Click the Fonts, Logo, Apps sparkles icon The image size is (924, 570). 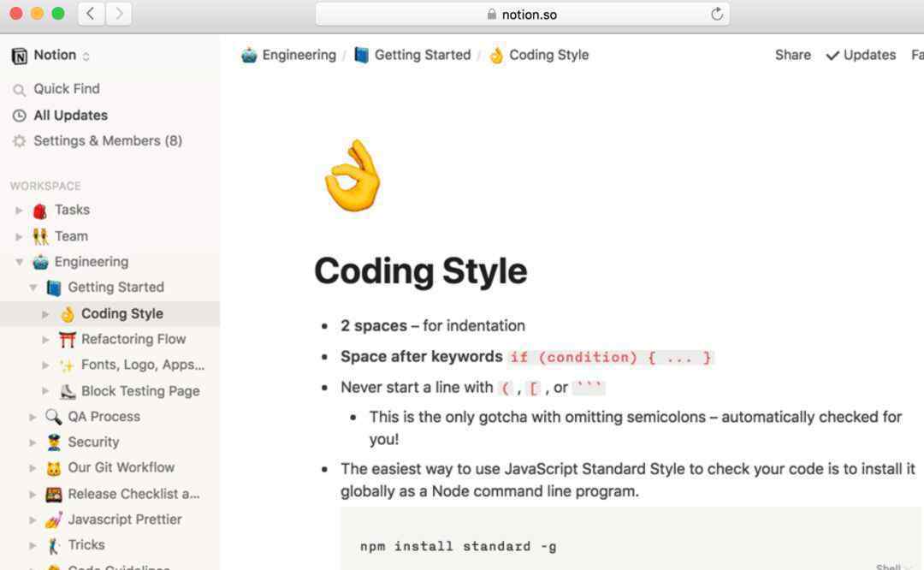point(68,365)
